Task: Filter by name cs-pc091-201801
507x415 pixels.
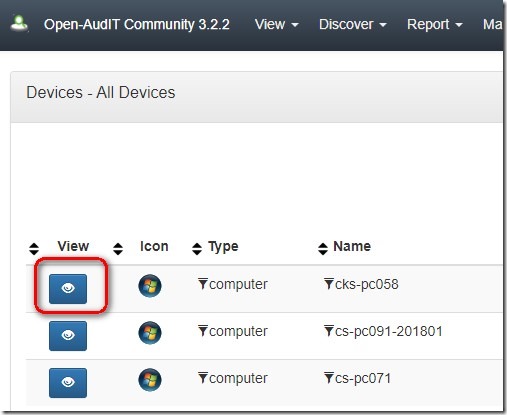Action: (329, 331)
